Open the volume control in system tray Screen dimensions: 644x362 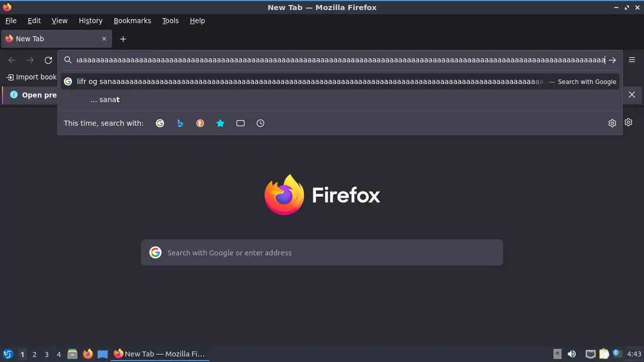tap(572, 354)
